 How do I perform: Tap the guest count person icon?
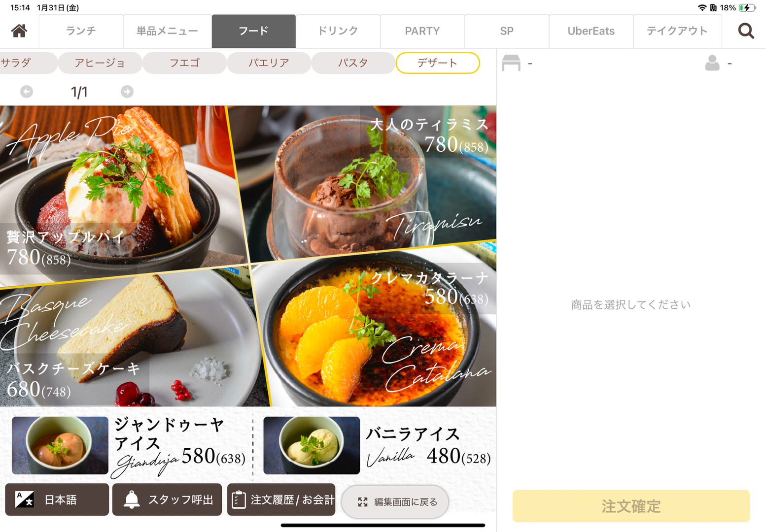(712, 63)
